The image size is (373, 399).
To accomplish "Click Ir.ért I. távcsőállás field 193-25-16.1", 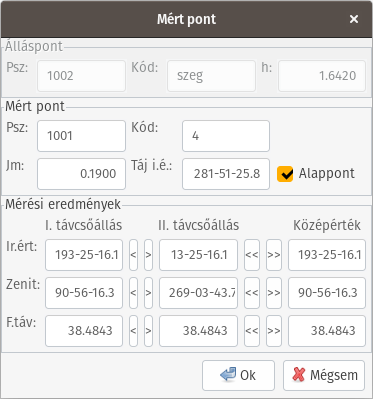I will 84,255.
